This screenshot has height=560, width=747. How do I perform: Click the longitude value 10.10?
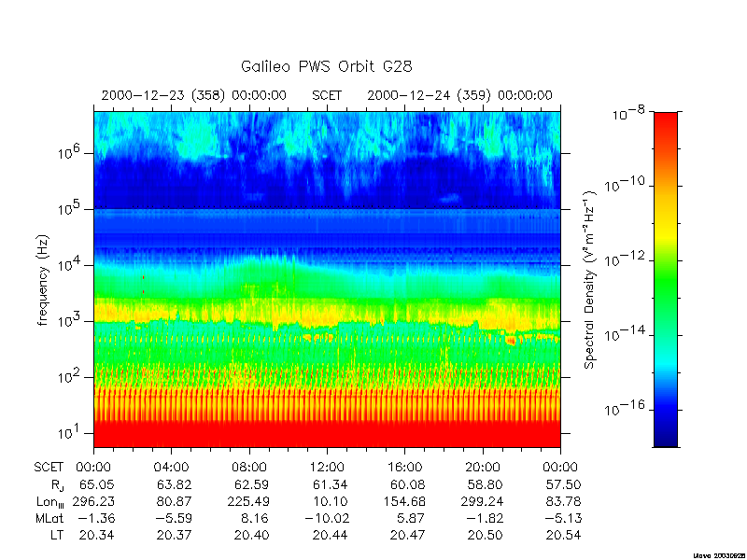click(331, 501)
